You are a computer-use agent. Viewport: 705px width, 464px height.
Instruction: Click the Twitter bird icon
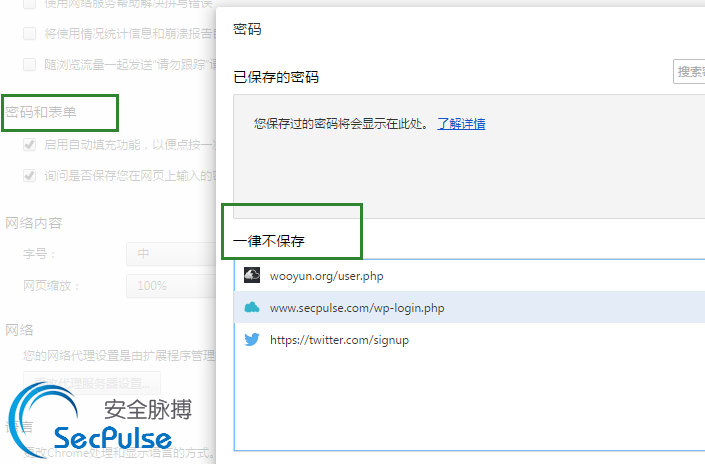pyautogui.click(x=252, y=339)
